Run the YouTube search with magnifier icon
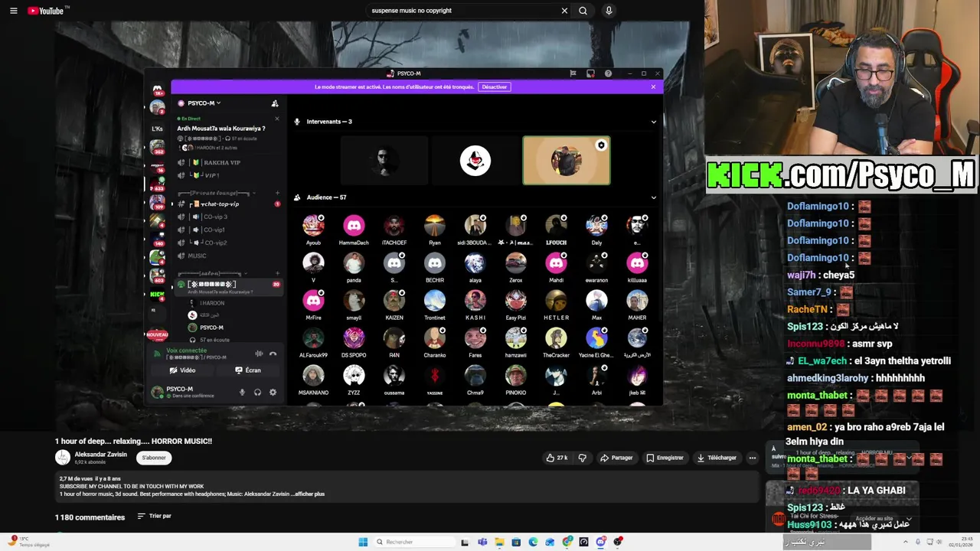 click(x=583, y=11)
